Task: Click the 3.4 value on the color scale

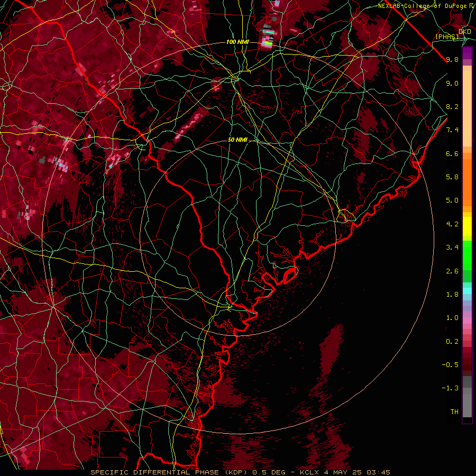Action: point(452,248)
